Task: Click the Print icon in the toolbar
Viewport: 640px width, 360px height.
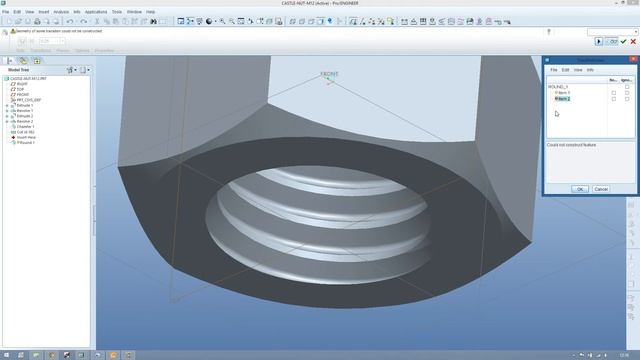Action: pos(37,21)
